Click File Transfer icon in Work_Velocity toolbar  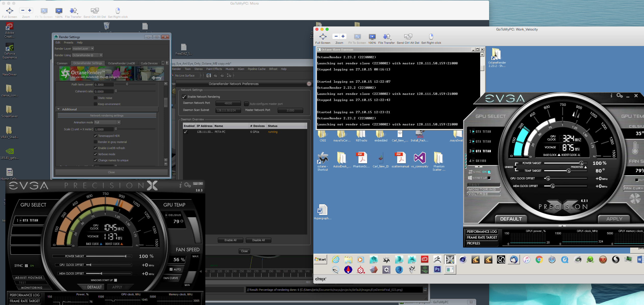click(x=386, y=37)
